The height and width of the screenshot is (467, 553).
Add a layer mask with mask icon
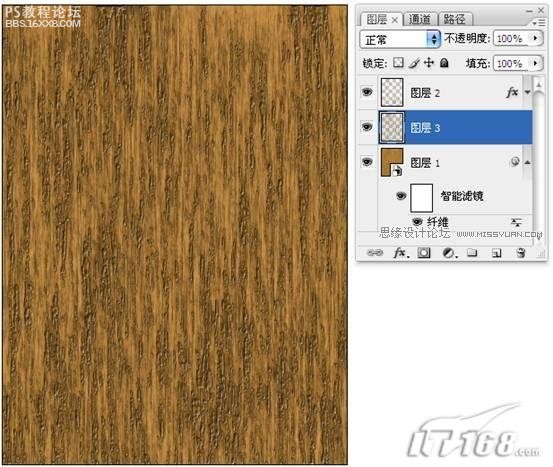424,253
